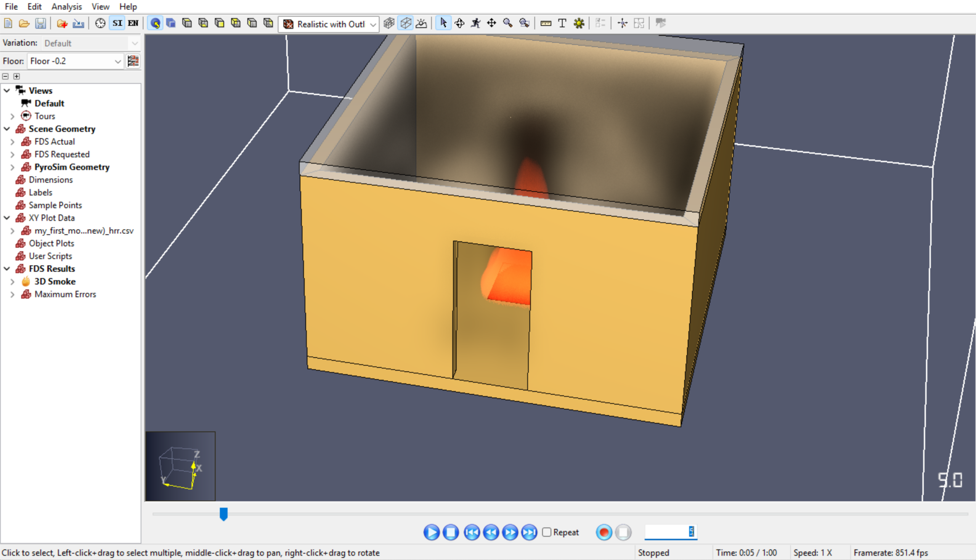Select the Measure ruler tool
Image resolution: width=976 pixels, height=560 pixels.
(546, 24)
